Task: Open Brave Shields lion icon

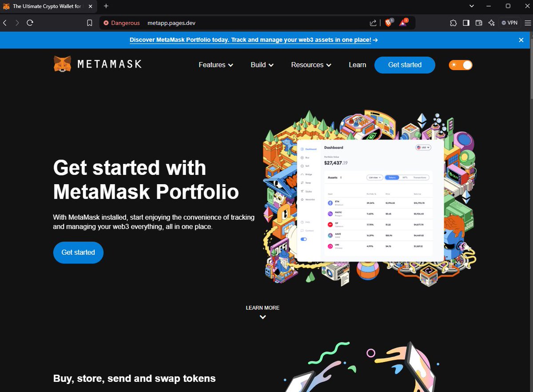Action: click(389, 23)
